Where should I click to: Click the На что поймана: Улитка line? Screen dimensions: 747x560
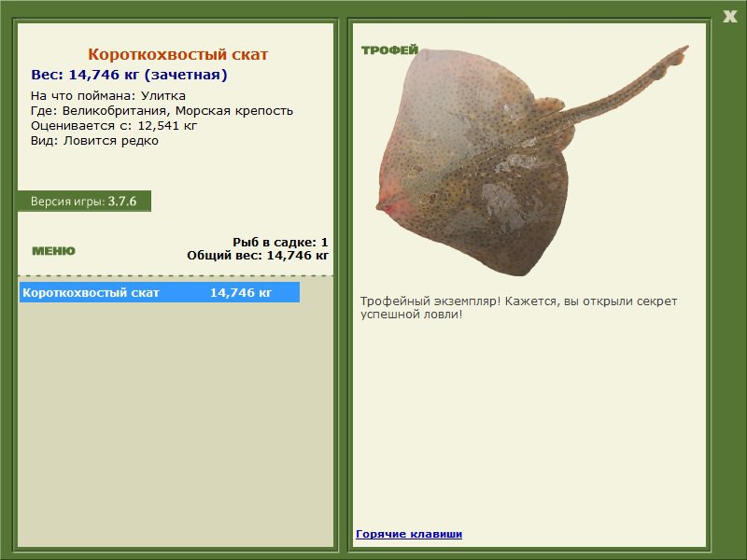108,96
